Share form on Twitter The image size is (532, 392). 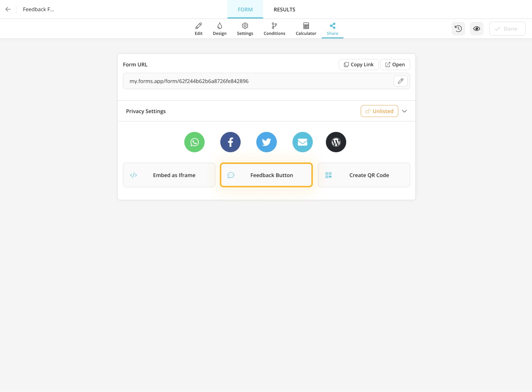266,142
